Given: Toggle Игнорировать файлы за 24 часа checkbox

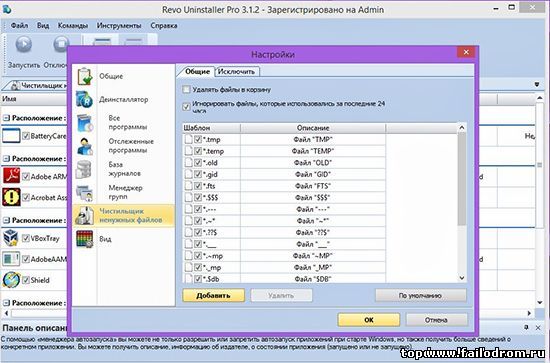Looking at the screenshot, I should (x=186, y=106).
